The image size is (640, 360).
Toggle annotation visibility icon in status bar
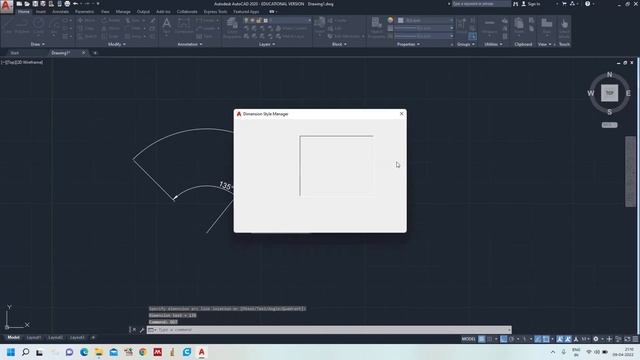(x=560, y=339)
